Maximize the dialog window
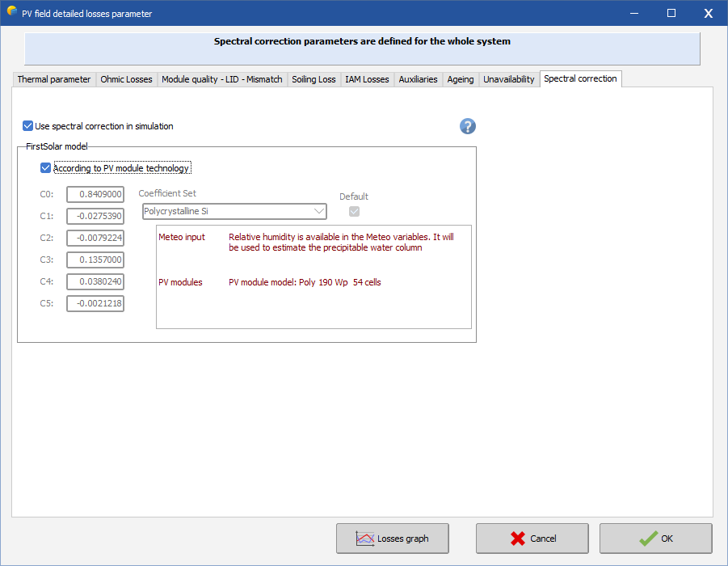This screenshot has height=566, width=728. point(671,13)
